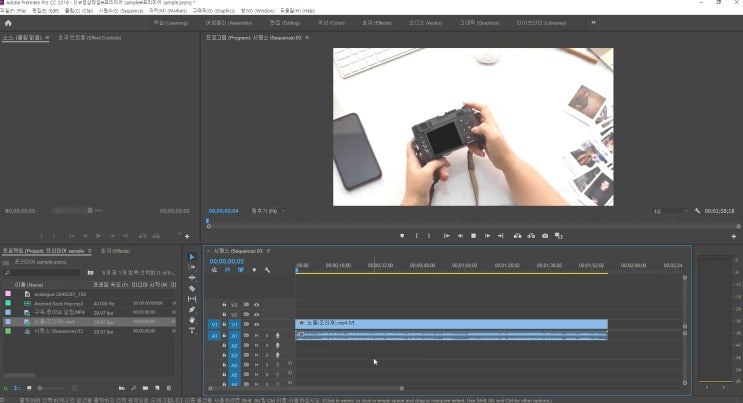Open the Source panel menu icon
743x403 pixels.
point(47,37)
